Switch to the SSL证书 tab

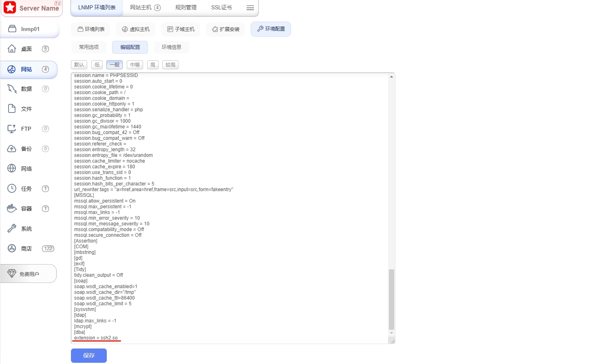pyautogui.click(x=221, y=8)
